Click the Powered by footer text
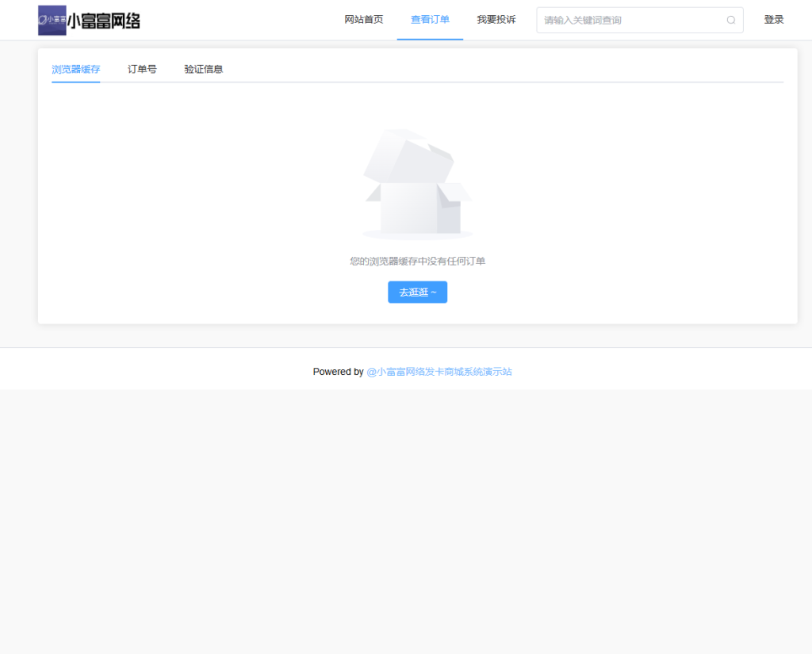Viewport: 812px width, 654px height. [337, 371]
